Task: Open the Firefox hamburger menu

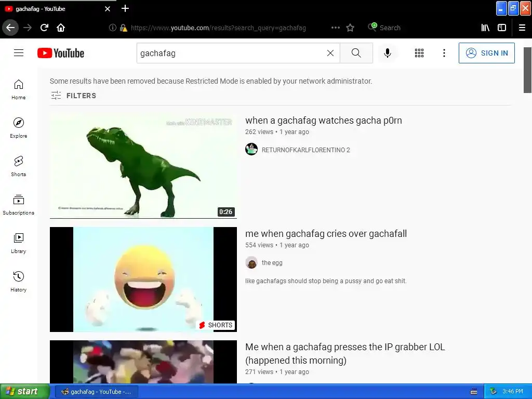Action: click(522, 28)
